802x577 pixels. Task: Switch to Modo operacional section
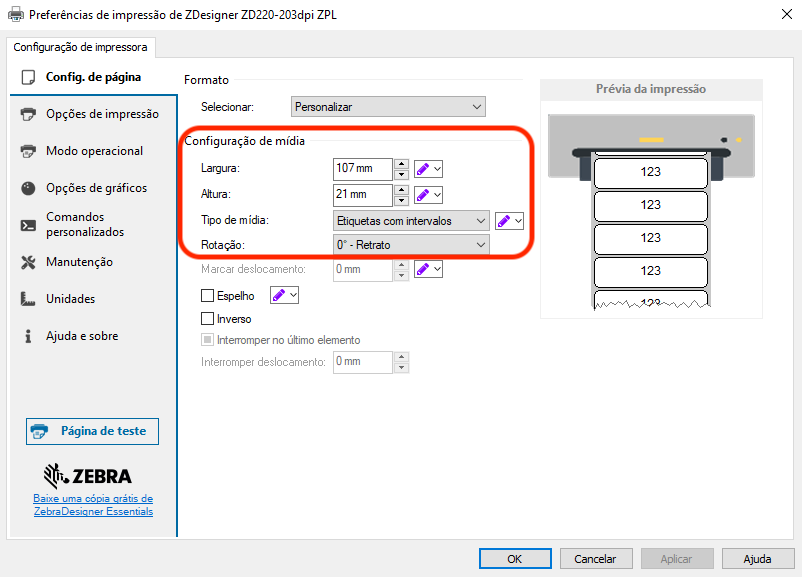click(x=94, y=151)
